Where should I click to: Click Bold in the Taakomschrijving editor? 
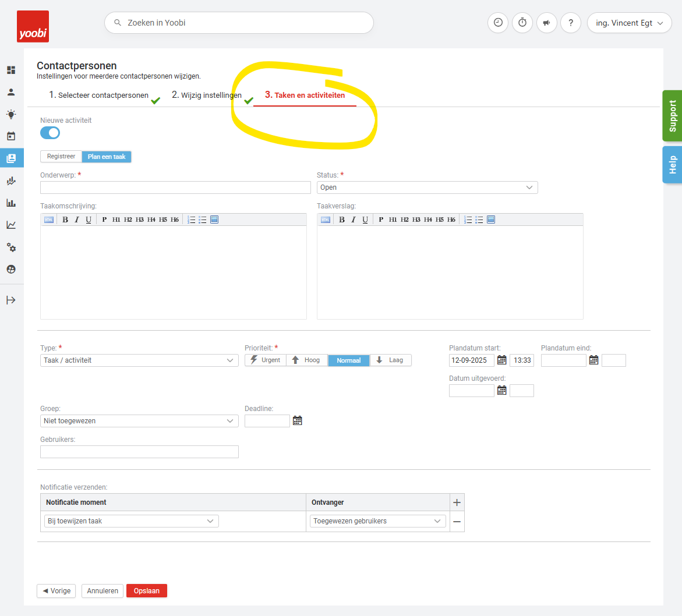click(x=65, y=220)
